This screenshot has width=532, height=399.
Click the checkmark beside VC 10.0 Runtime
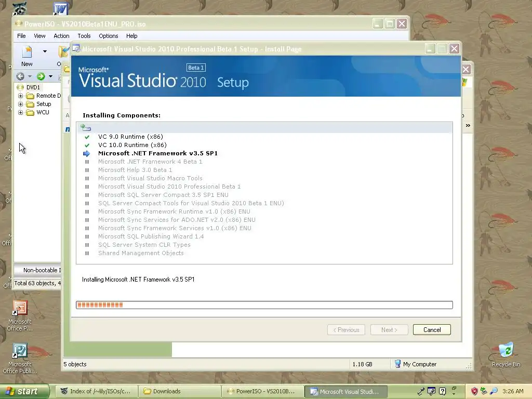(87, 145)
